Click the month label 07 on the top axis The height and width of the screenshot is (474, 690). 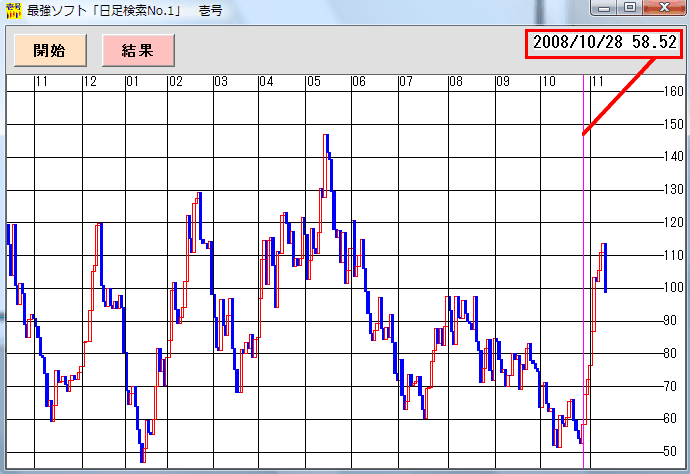point(406,82)
